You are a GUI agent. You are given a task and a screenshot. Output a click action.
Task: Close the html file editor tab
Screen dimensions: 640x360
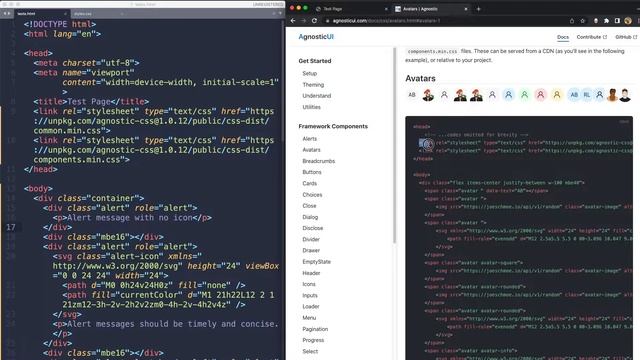click(x=65, y=13)
